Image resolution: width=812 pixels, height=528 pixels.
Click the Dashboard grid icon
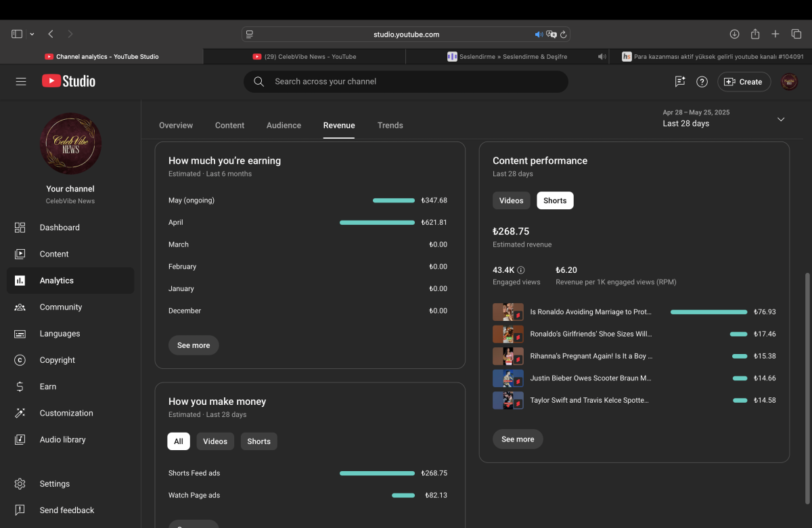(20, 227)
